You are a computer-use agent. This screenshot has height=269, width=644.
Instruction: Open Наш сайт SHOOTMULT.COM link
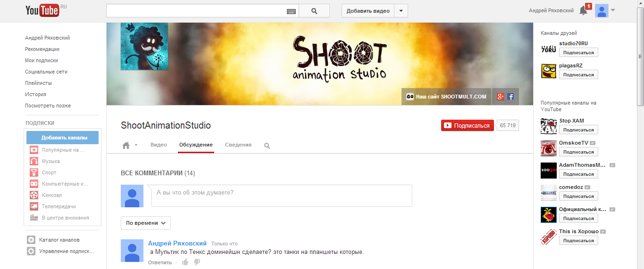pyautogui.click(x=446, y=97)
